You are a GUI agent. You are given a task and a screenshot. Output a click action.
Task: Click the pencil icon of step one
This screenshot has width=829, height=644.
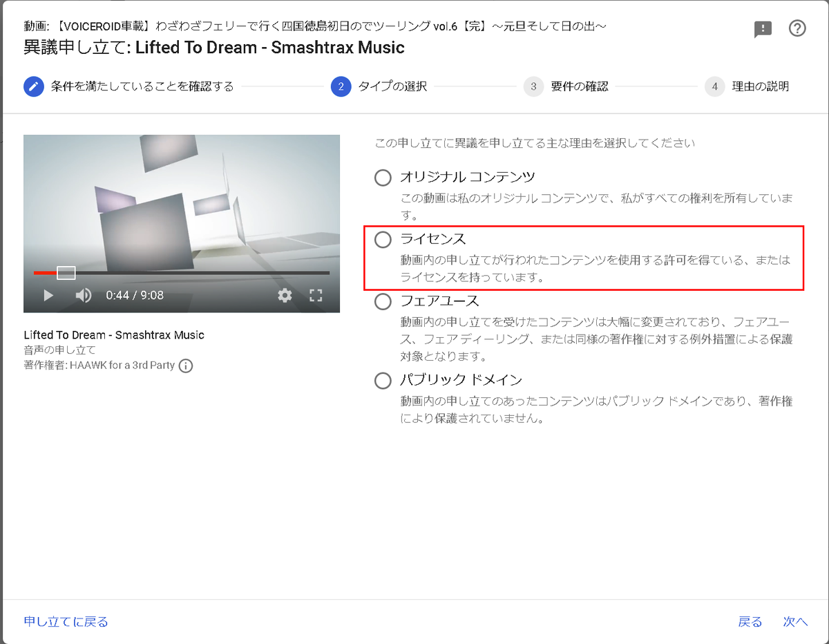(33, 86)
